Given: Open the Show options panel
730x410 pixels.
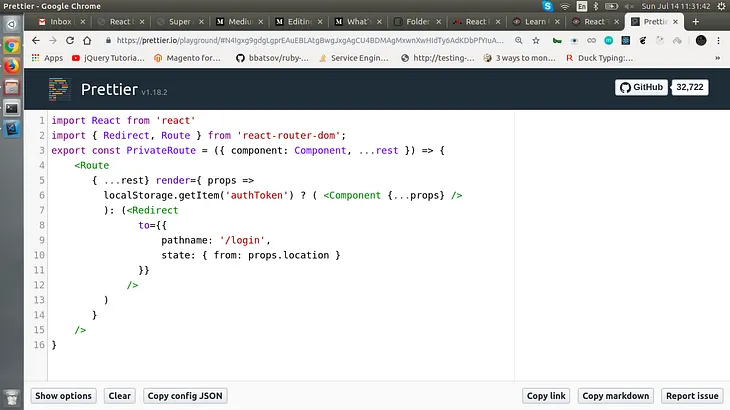Looking at the screenshot, I should click(x=63, y=396).
